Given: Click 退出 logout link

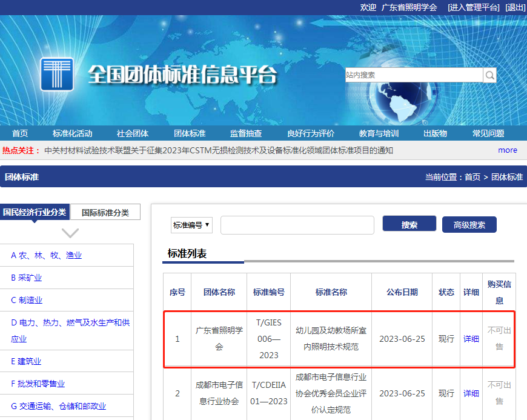Looking at the screenshot, I should pos(515,7).
